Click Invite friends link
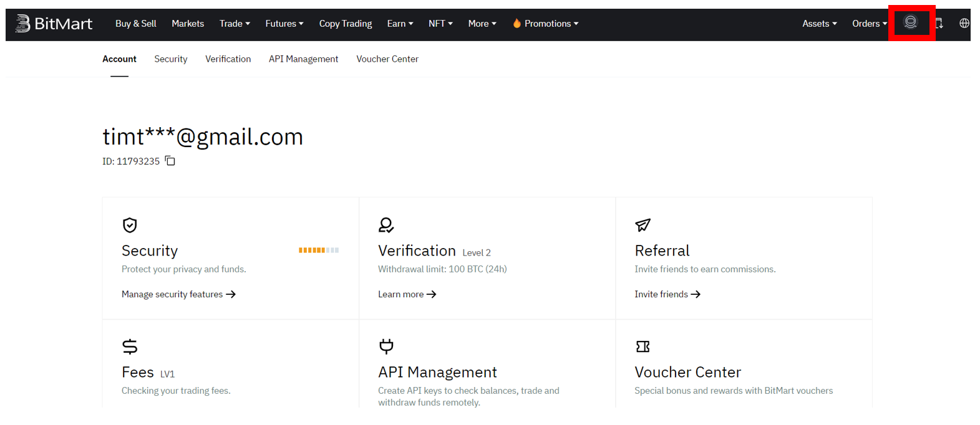 tap(667, 294)
